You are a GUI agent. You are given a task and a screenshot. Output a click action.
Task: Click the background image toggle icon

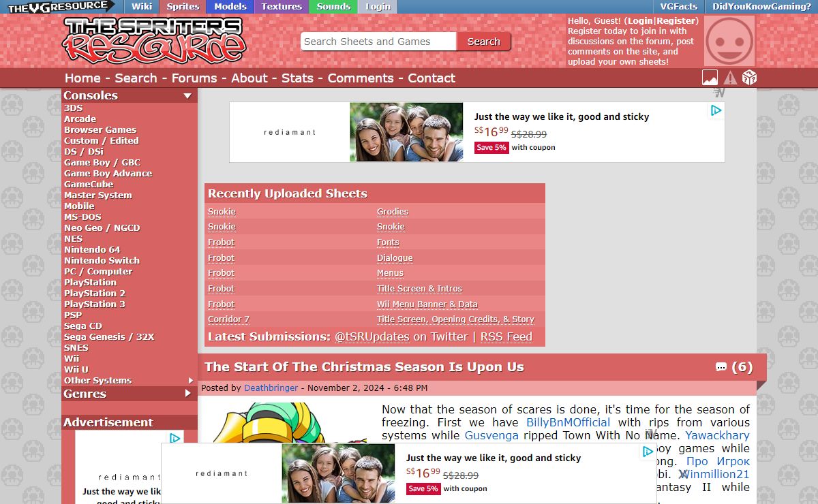tap(710, 78)
